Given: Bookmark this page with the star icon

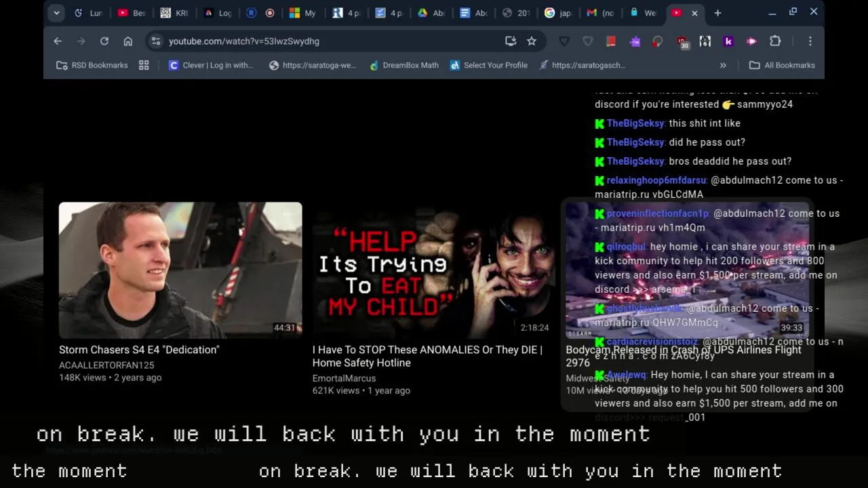Looking at the screenshot, I should [532, 41].
